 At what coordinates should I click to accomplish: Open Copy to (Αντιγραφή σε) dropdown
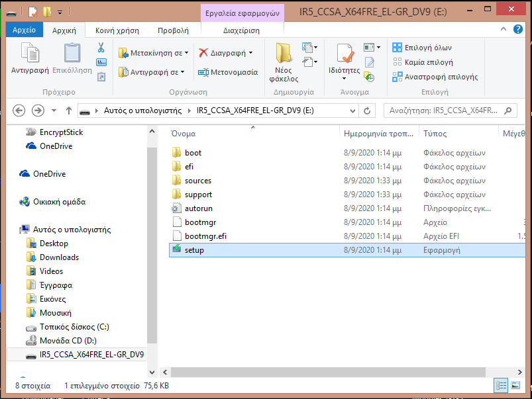pos(151,72)
